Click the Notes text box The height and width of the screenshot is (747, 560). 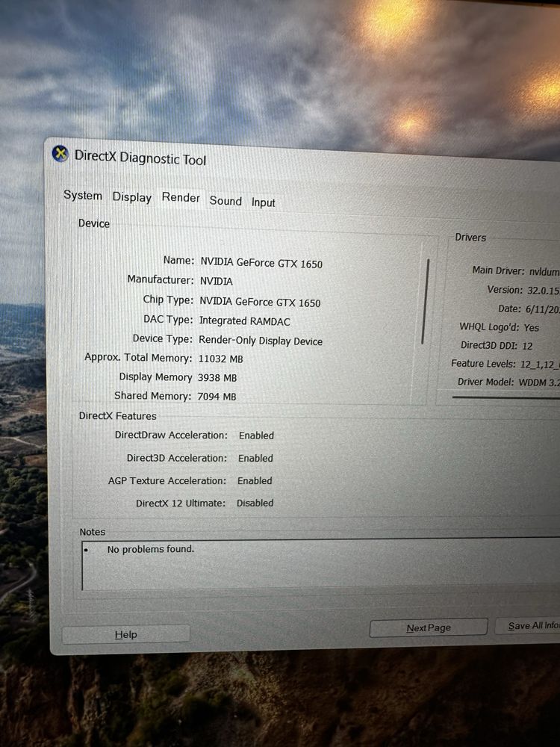pyautogui.click(x=321, y=564)
